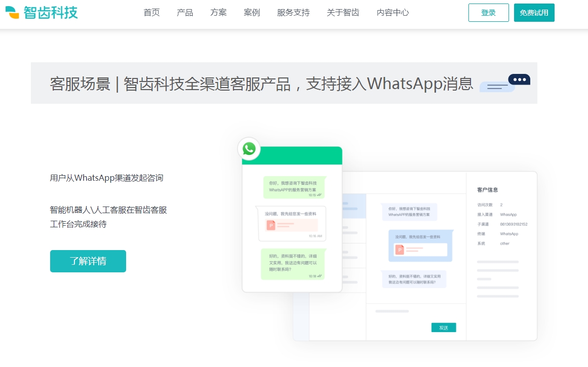Select the highlighted conversation in the workbench list
The image size is (588, 367).
click(355, 206)
